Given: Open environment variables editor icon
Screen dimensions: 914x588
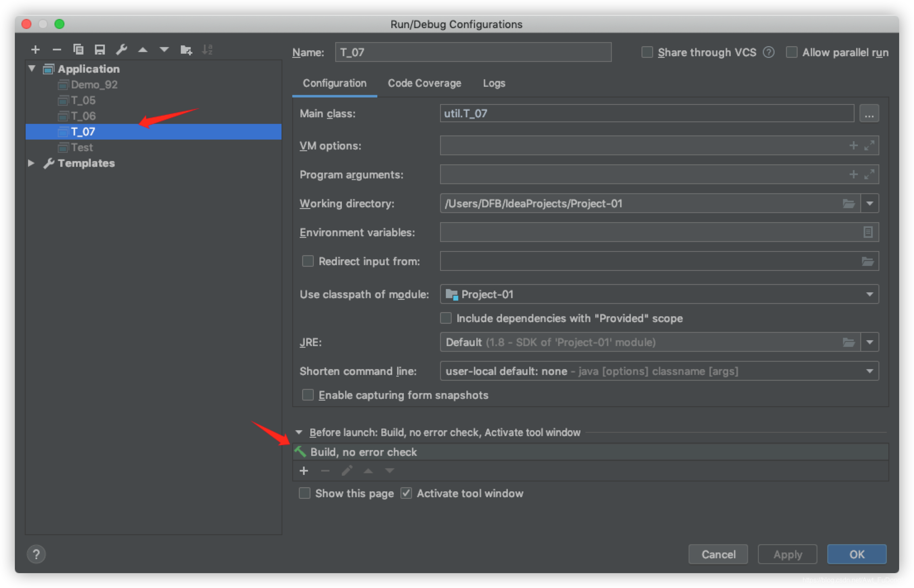Looking at the screenshot, I should pyautogui.click(x=868, y=232).
